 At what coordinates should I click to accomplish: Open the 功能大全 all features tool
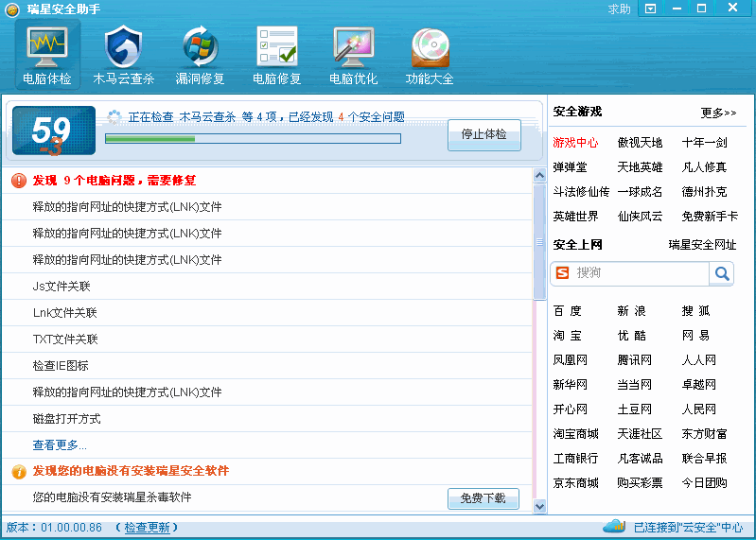(430, 55)
